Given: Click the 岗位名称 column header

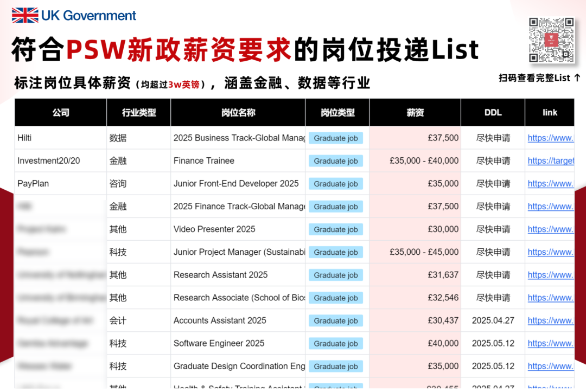Looking at the screenshot, I should pos(238,112).
